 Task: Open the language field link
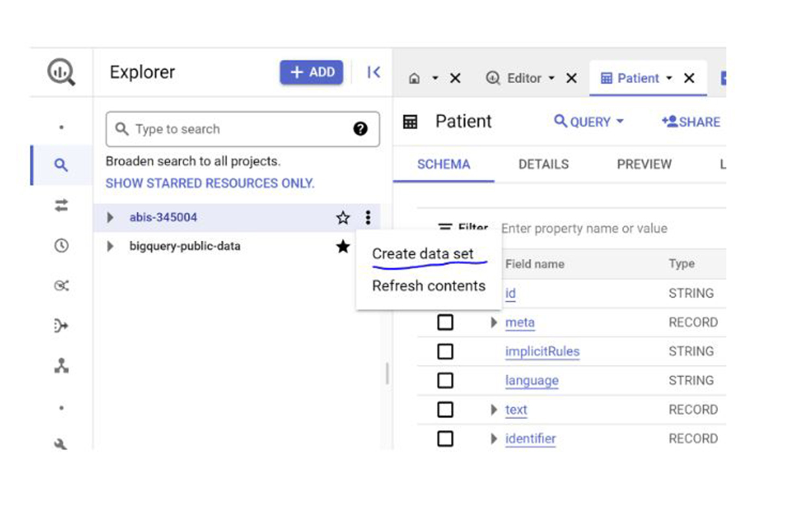click(532, 381)
